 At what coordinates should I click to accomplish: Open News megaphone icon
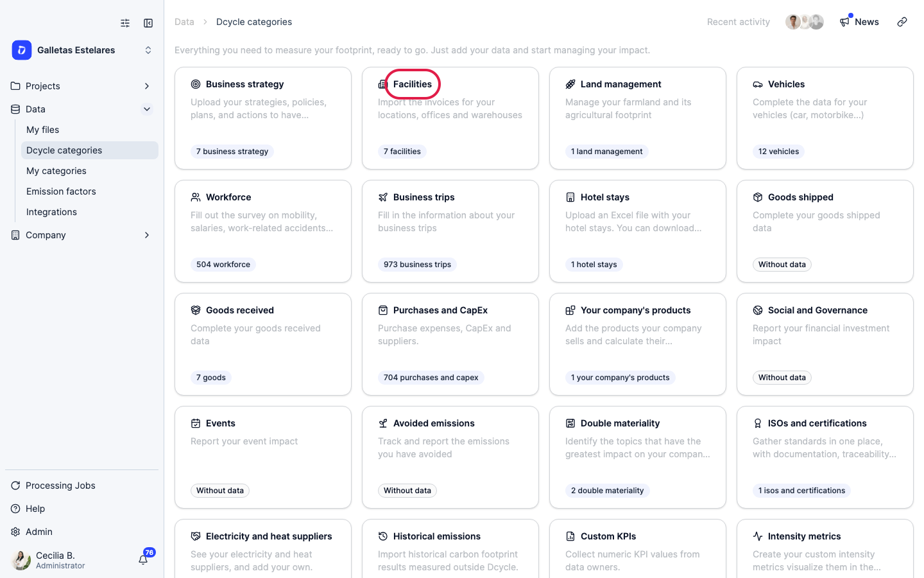click(844, 22)
